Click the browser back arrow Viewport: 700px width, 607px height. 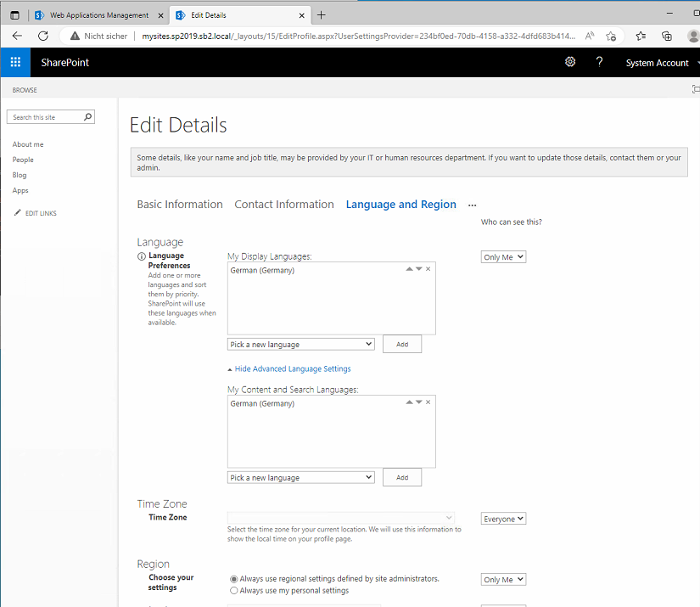pyautogui.click(x=17, y=36)
